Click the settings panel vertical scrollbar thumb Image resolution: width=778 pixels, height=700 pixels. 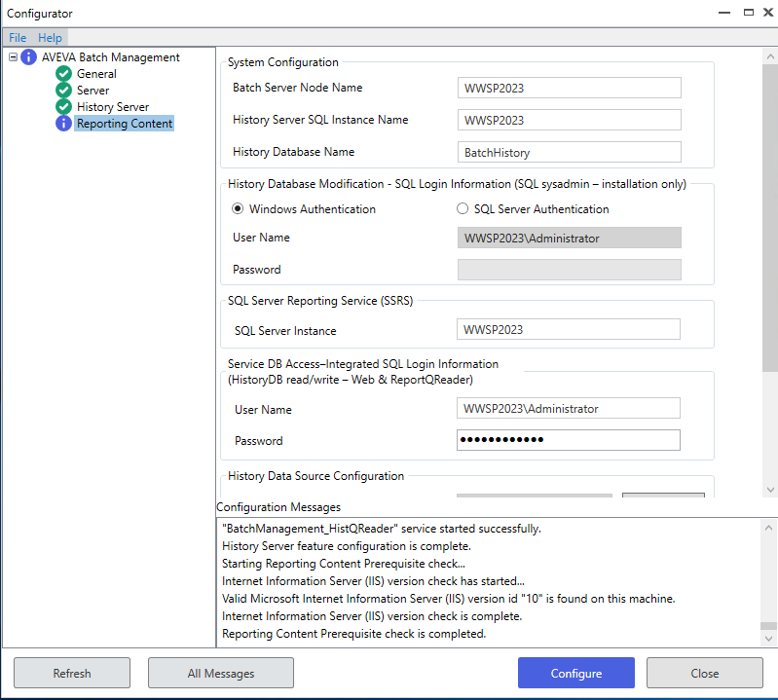click(770, 217)
